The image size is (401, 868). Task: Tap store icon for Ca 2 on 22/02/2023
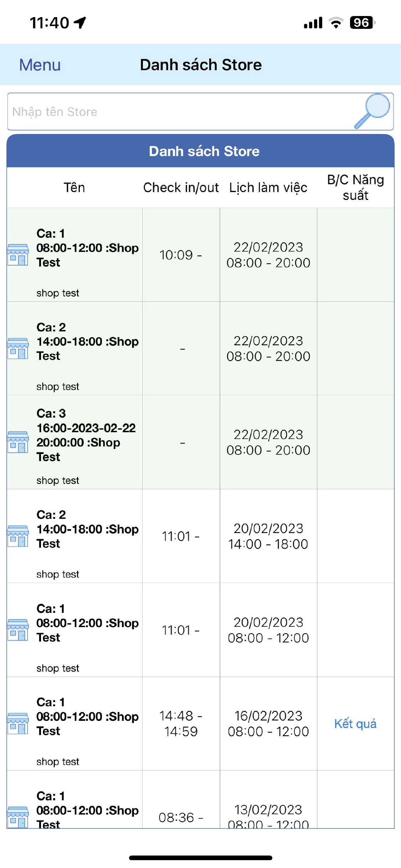[18, 348]
